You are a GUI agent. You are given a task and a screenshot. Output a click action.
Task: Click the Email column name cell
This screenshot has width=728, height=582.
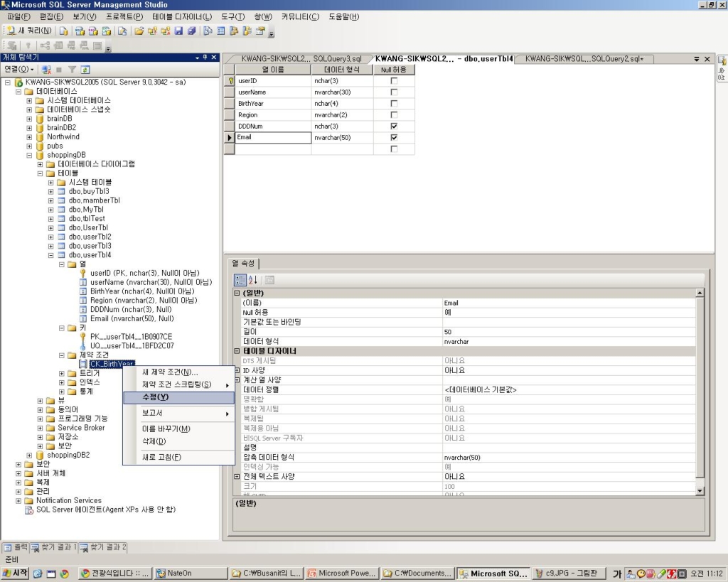[273, 137]
